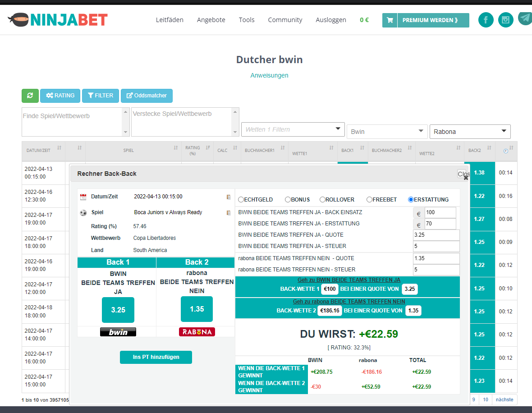Viewport: 532px width, 413px height.
Task: Click down arrow in Verstecke Spiel/Wettbewerb box
Action: (x=235, y=133)
